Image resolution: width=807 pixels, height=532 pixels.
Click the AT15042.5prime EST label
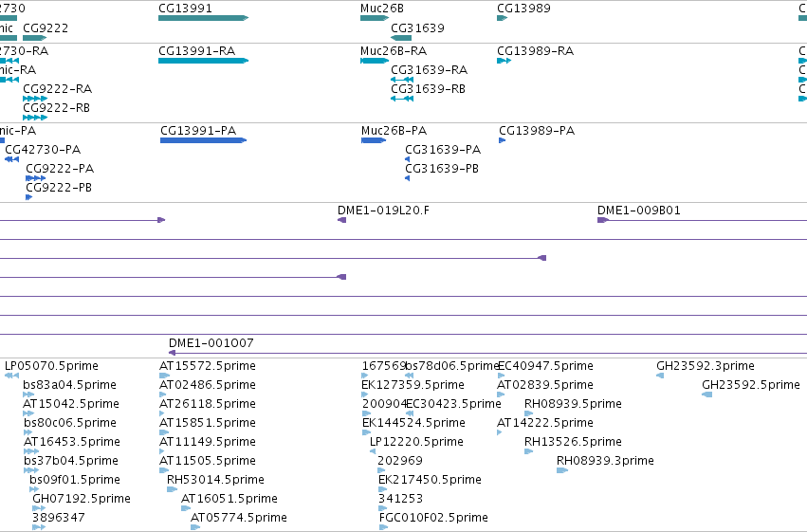coord(71,404)
